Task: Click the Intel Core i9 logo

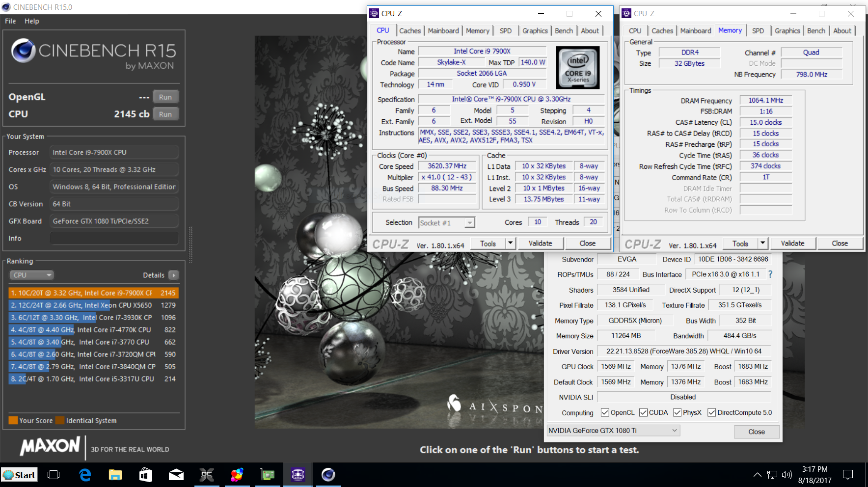Action: (578, 68)
